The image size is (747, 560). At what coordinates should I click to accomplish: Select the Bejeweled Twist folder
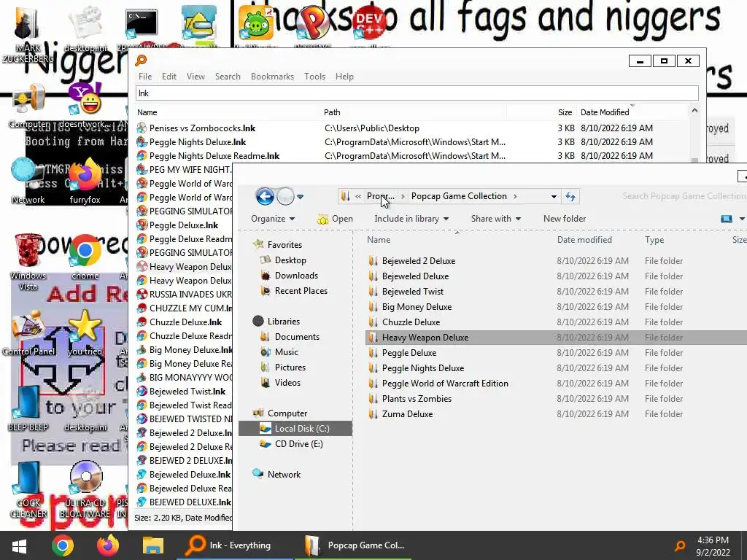pyautogui.click(x=413, y=292)
